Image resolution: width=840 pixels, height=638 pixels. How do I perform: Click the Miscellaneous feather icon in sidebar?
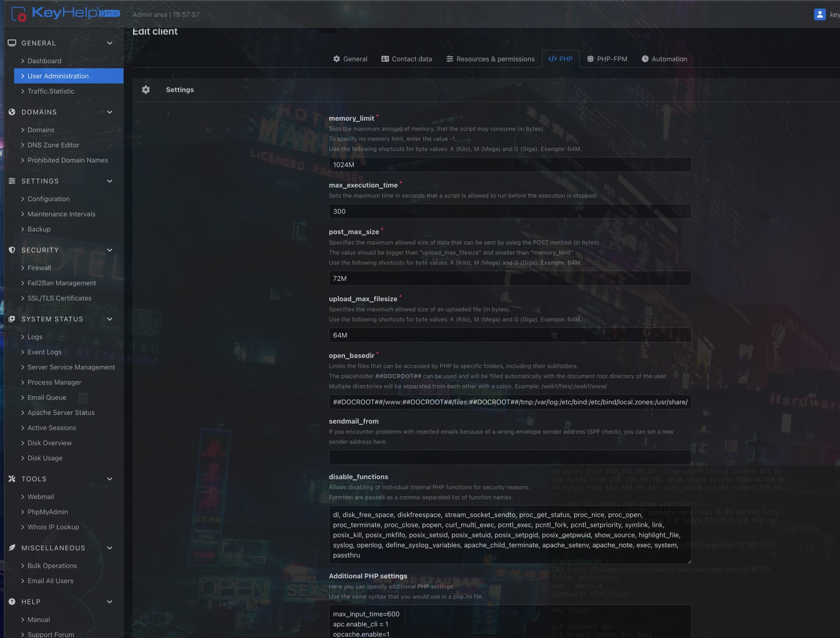(x=12, y=548)
